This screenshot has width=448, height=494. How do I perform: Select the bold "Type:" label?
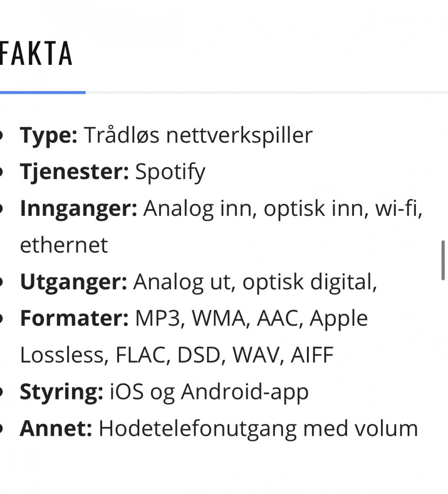tap(49, 135)
